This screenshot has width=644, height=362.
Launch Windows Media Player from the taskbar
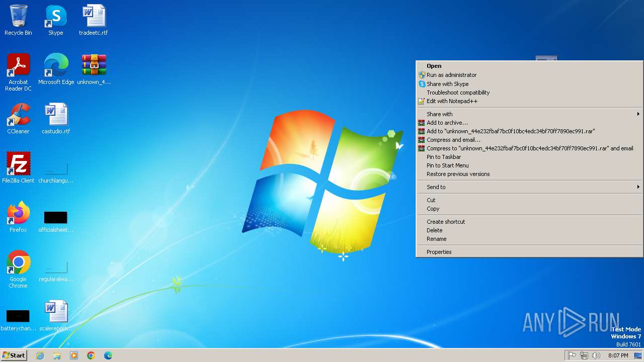point(74,355)
